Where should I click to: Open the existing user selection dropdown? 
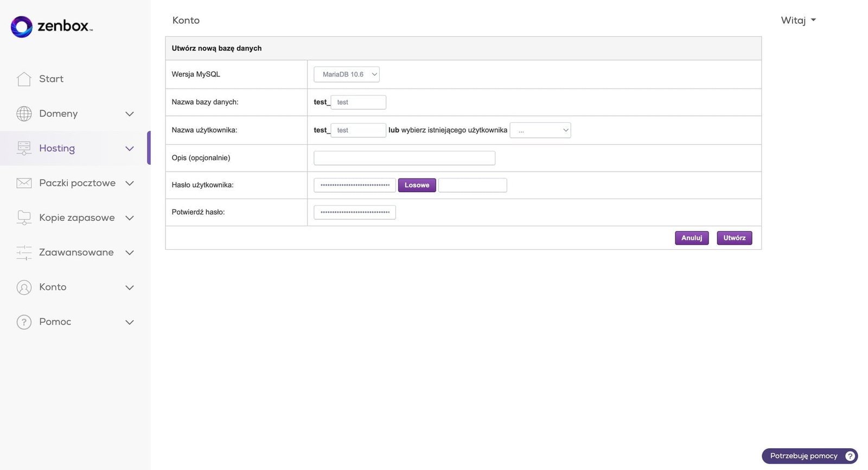[x=540, y=130]
